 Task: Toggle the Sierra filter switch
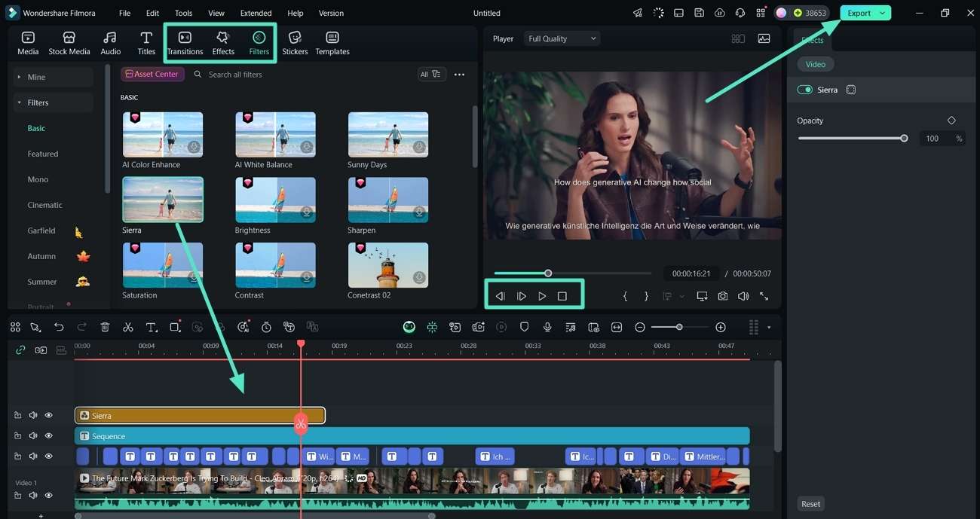(x=804, y=90)
